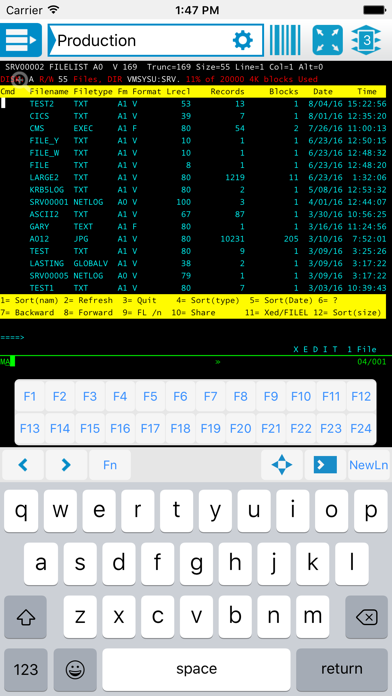Viewport: 392px width, 696px height.
Task: Open the directional arrows pad
Action: (x=282, y=465)
